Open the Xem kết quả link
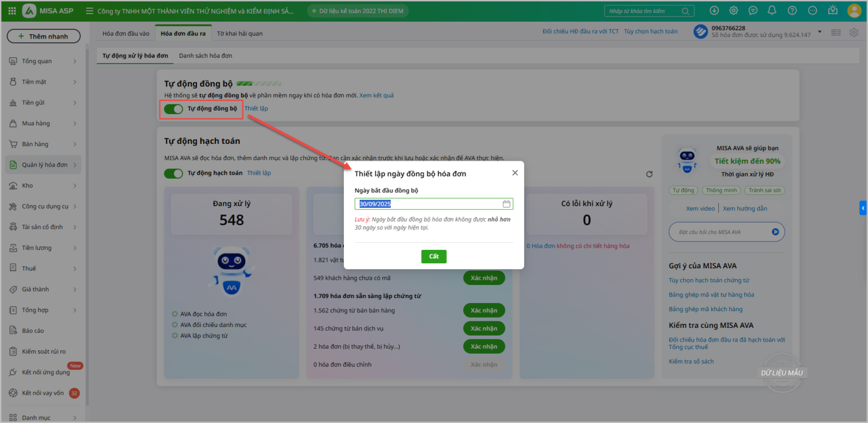868x423 pixels. pos(376,96)
